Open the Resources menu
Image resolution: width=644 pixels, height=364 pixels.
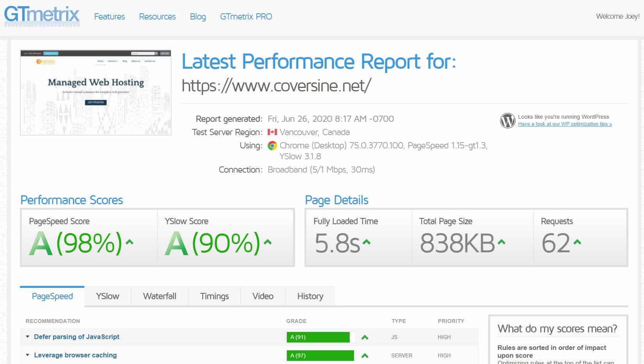pos(157,16)
